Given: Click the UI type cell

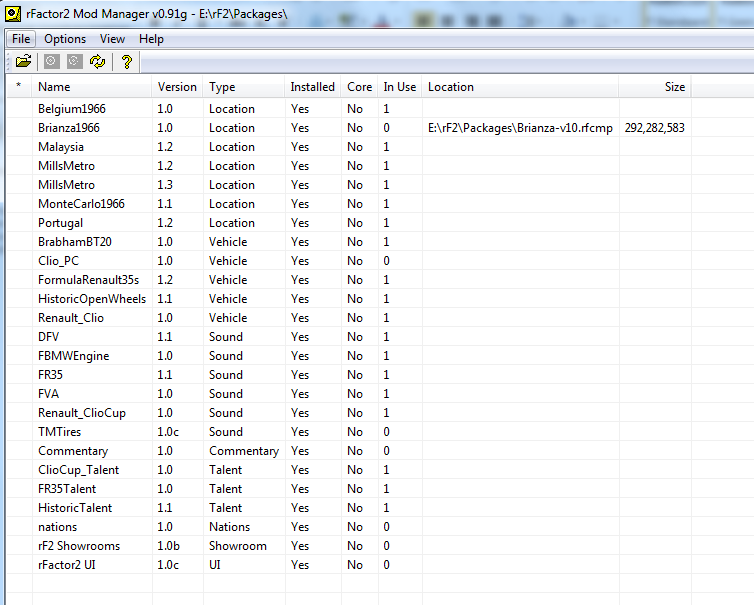Looking at the screenshot, I should click(214, 565).
